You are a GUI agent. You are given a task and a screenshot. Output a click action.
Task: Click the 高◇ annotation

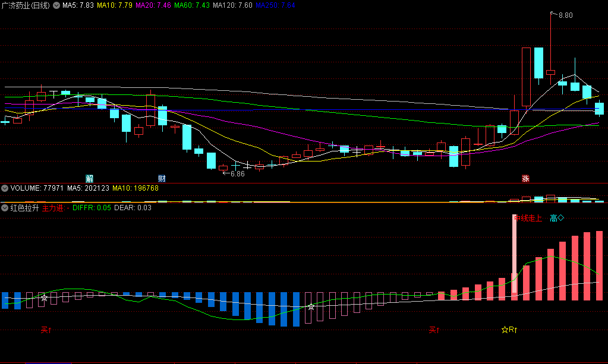pos(557,219)
